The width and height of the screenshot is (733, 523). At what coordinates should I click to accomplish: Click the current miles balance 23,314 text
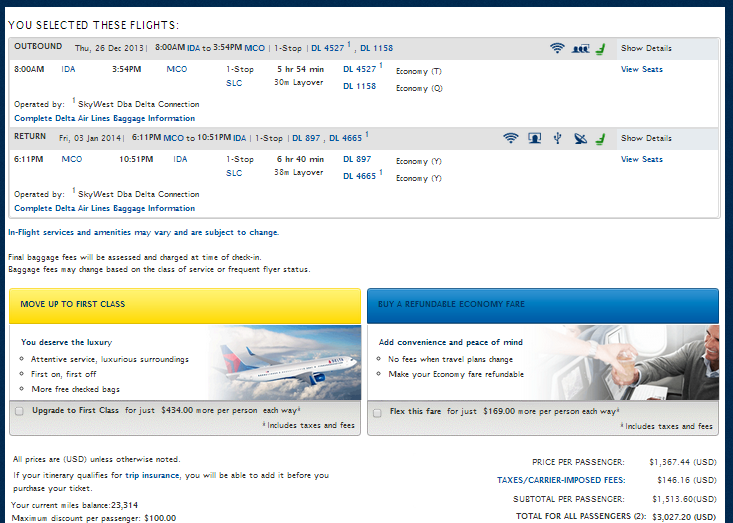74,505
